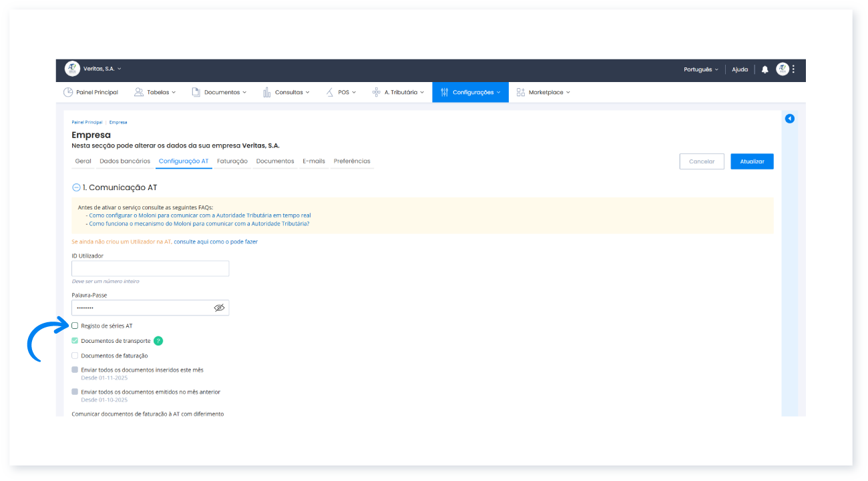Switch to the Geral tab
Viewport: 868px width, 481px height.
point(83,161)
